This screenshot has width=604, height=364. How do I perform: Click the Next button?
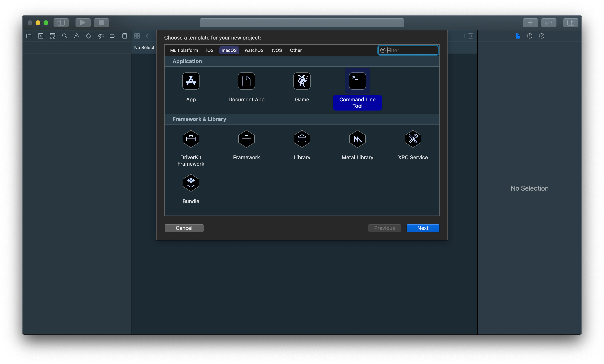tap(423, 228)
